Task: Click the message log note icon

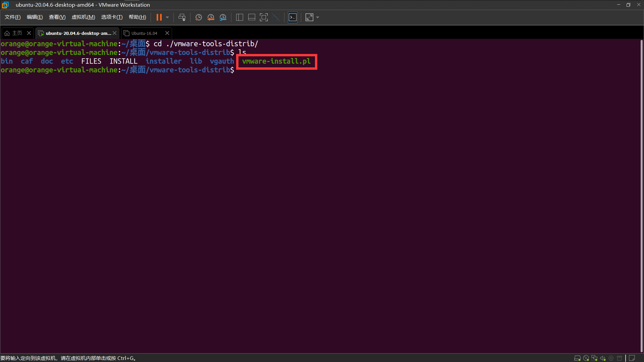Action: tap(632, 358)
